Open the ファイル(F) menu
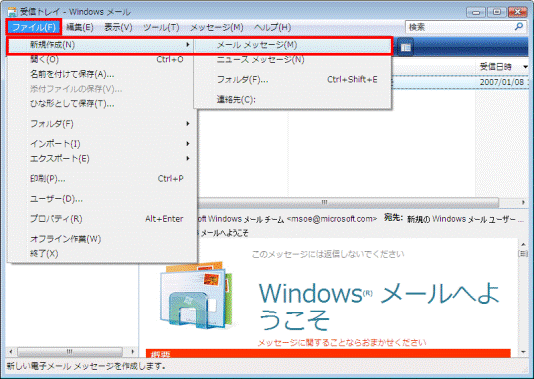 click(x=34, y=27)
